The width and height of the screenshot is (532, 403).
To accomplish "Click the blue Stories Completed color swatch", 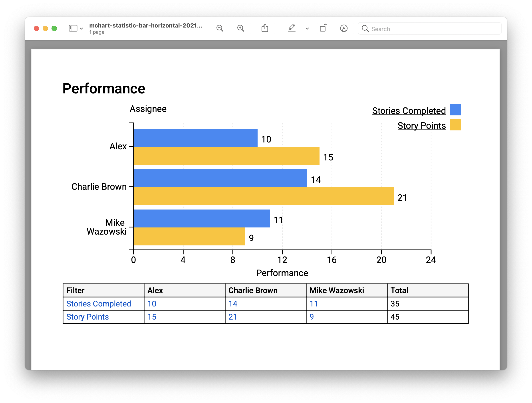I will coord(455,110).
